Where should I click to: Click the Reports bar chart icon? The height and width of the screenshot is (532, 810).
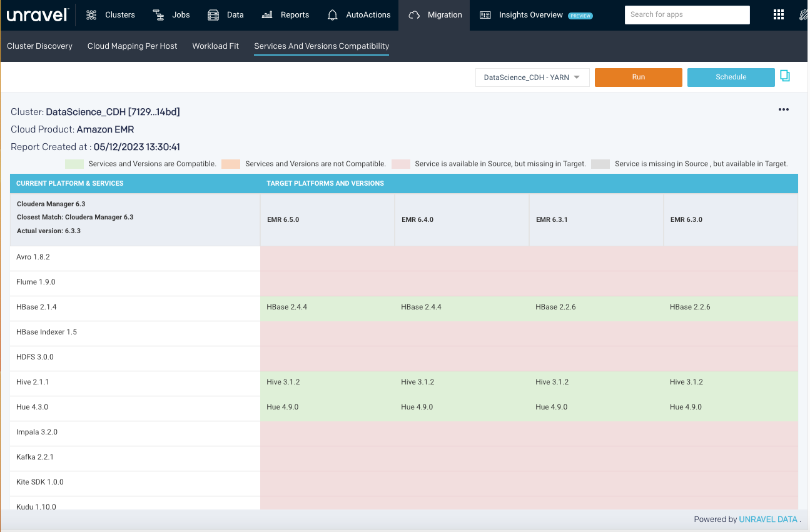267,15
